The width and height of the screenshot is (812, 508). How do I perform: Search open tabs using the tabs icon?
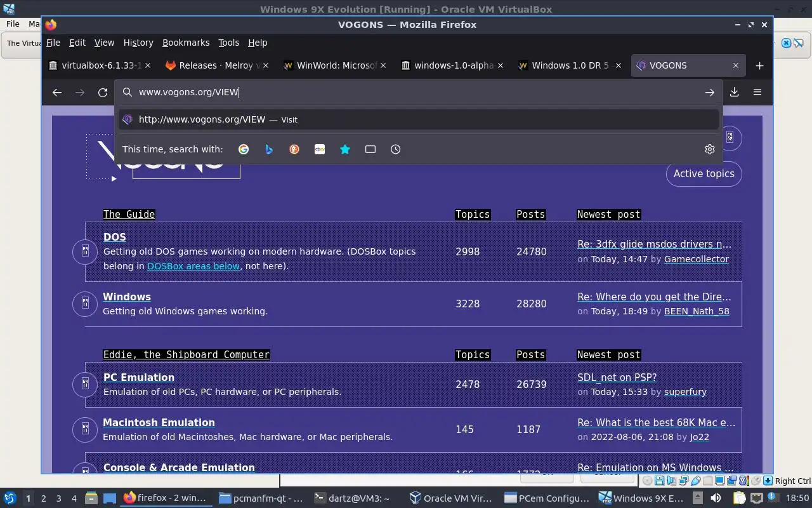click(x=370, y=149)
